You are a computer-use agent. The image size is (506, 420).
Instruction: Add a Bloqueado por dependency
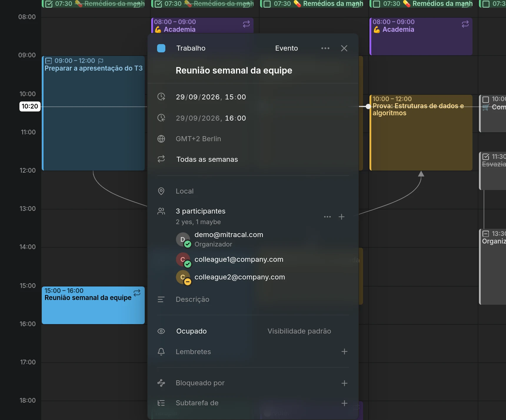[x=344, y=383]
